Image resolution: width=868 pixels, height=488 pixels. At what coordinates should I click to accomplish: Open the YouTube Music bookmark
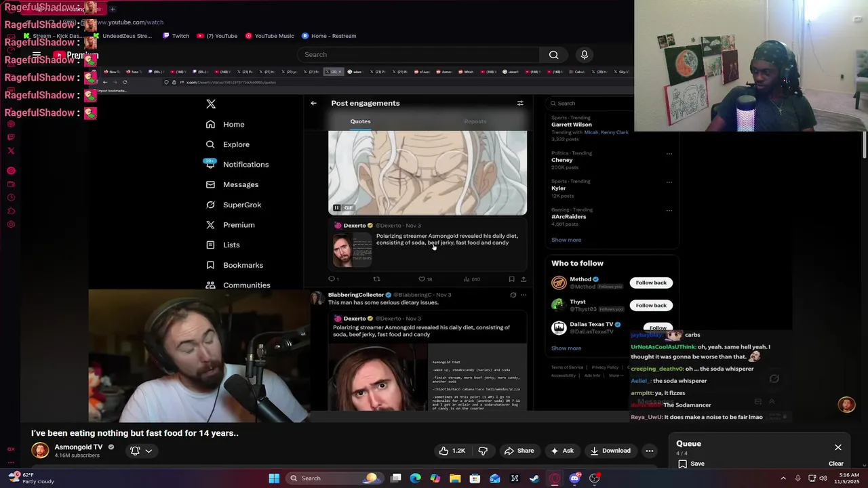tap(269, 36)
